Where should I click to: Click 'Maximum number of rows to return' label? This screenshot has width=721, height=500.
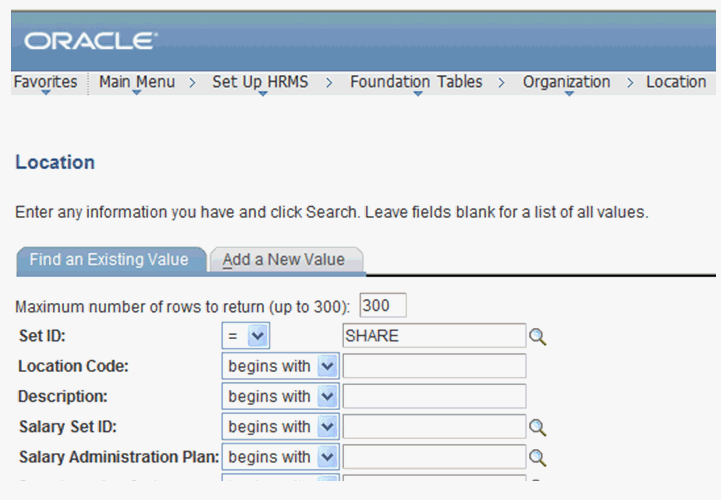(x=183, y=307)
